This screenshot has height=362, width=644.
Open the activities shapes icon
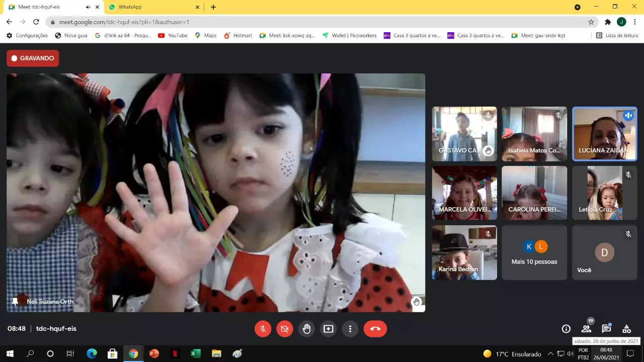coord(626,329)
